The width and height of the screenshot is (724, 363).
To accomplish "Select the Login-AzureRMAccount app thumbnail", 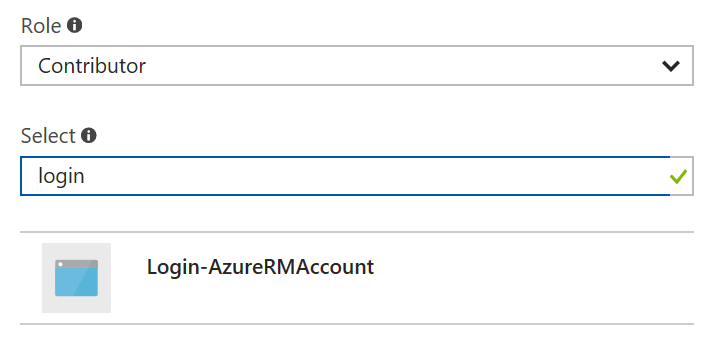I will coord(76,278).
